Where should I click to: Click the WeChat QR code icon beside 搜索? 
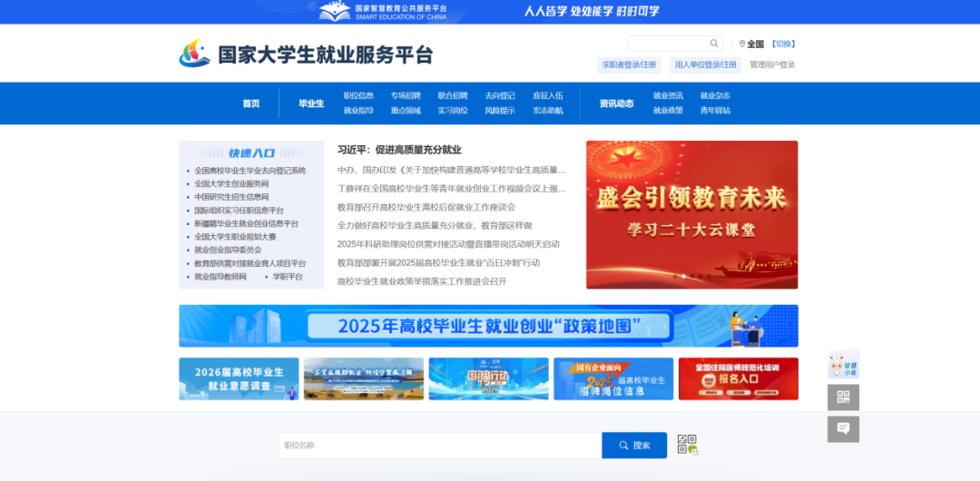click(x=687, y=445)
